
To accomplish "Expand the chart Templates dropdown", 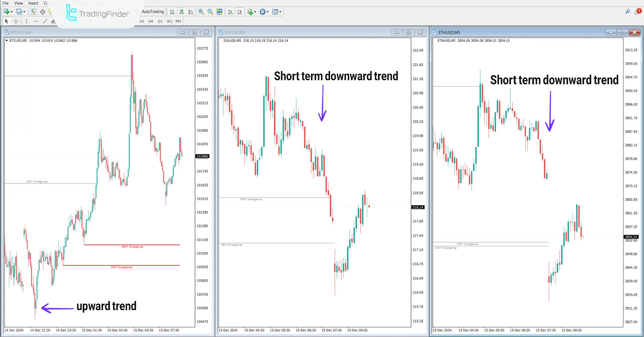I will point(276,12).
